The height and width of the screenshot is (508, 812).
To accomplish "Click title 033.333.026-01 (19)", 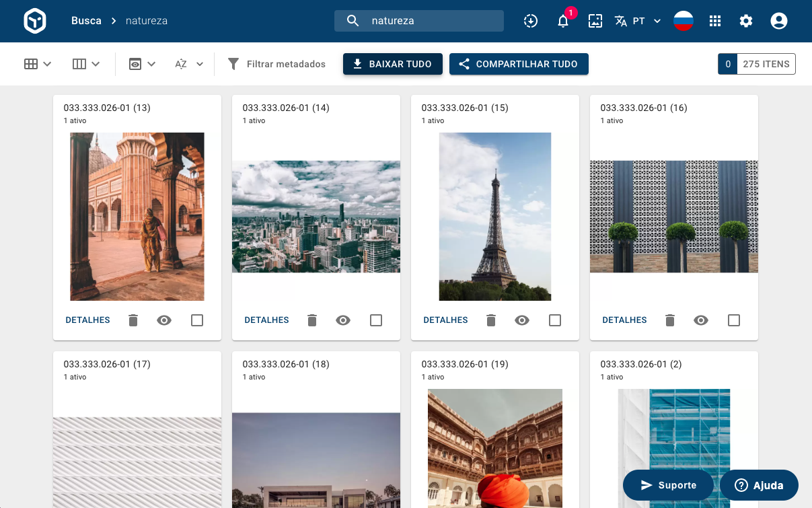I will 465,364.
